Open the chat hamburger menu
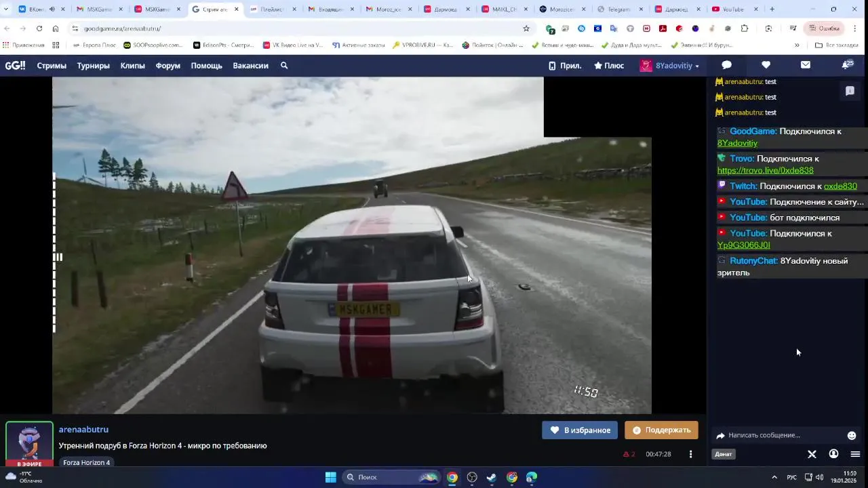The image size is (868, 488). (x=855, y=454)
